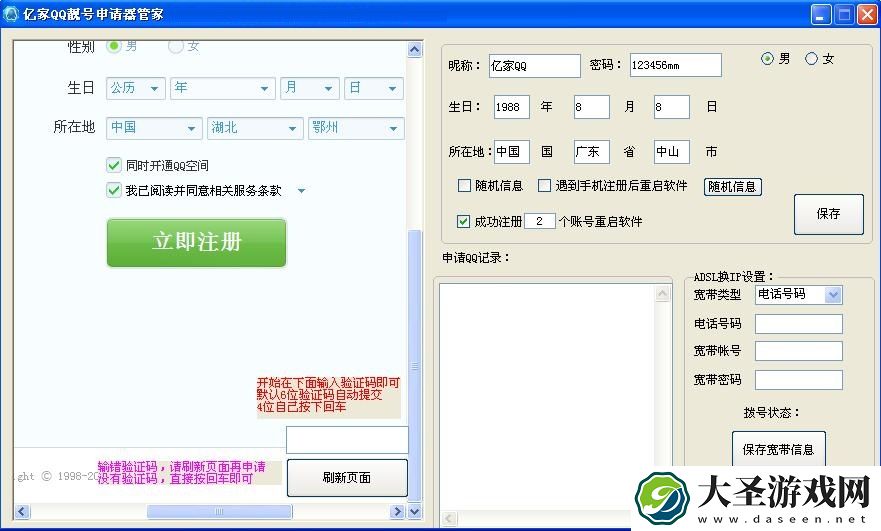Click the 密码 input field

[675, 65]
